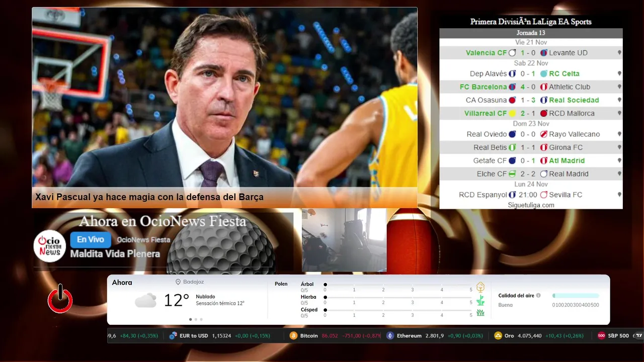Viewport: 644px width, 362px height.
Task: Click the Elche CF green crest
Action: pyautogui.click(x=513, y=174)
